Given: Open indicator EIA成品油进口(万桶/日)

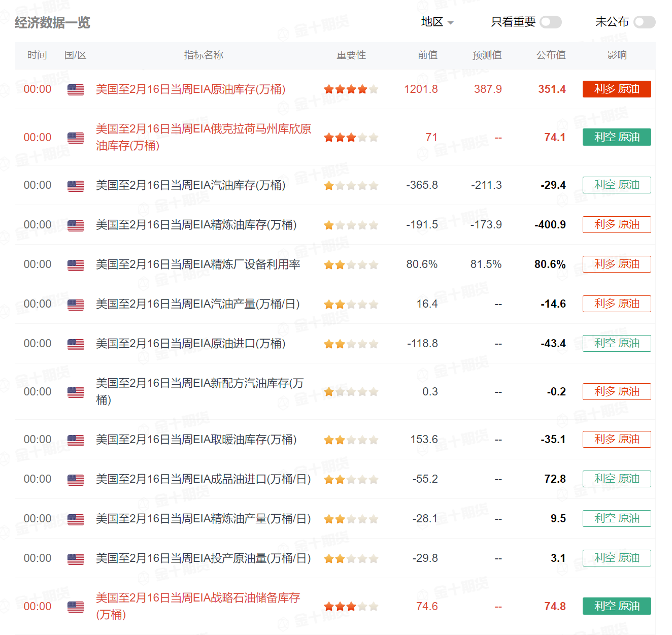Looking at the screenshot, I should tap(204, 479).
